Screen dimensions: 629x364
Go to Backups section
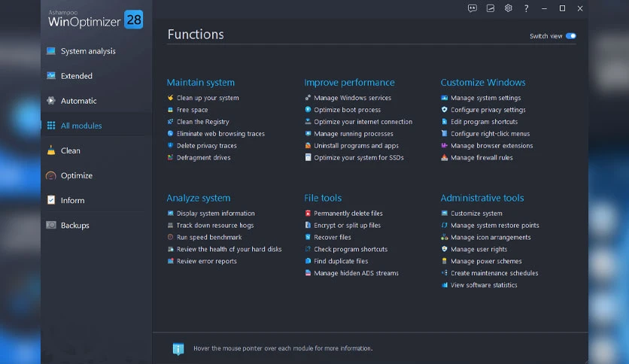[x=74, y=225]
